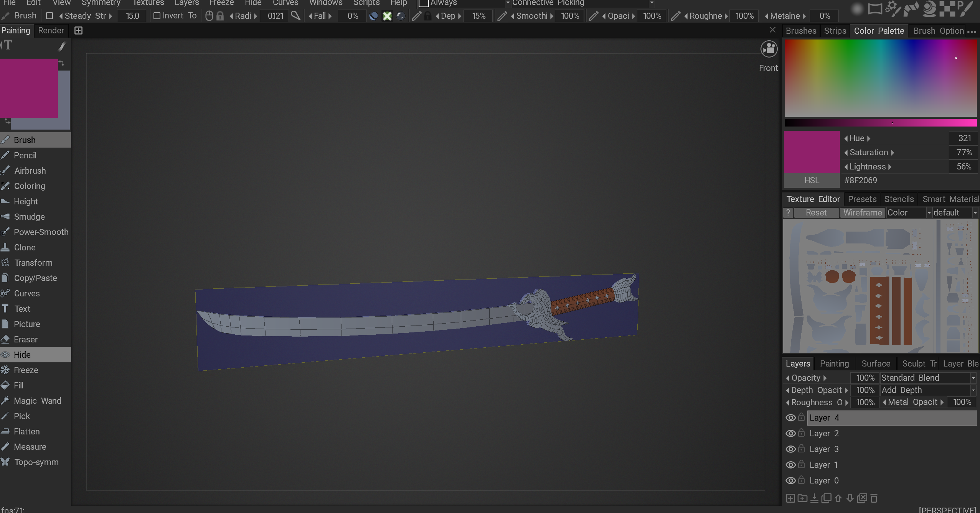Switch to the Stencils tab
This screenshot has width=980, height=513.
point(899,199)
